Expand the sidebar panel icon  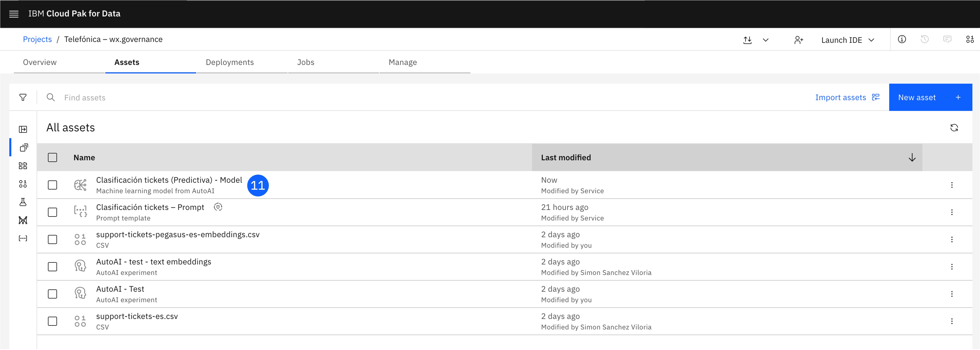point(23,129)
